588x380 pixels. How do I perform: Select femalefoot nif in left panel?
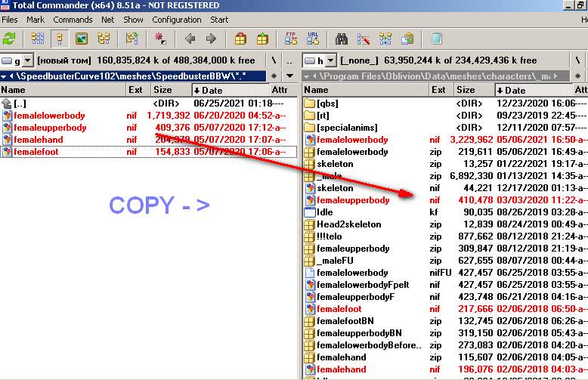[149, 152]
